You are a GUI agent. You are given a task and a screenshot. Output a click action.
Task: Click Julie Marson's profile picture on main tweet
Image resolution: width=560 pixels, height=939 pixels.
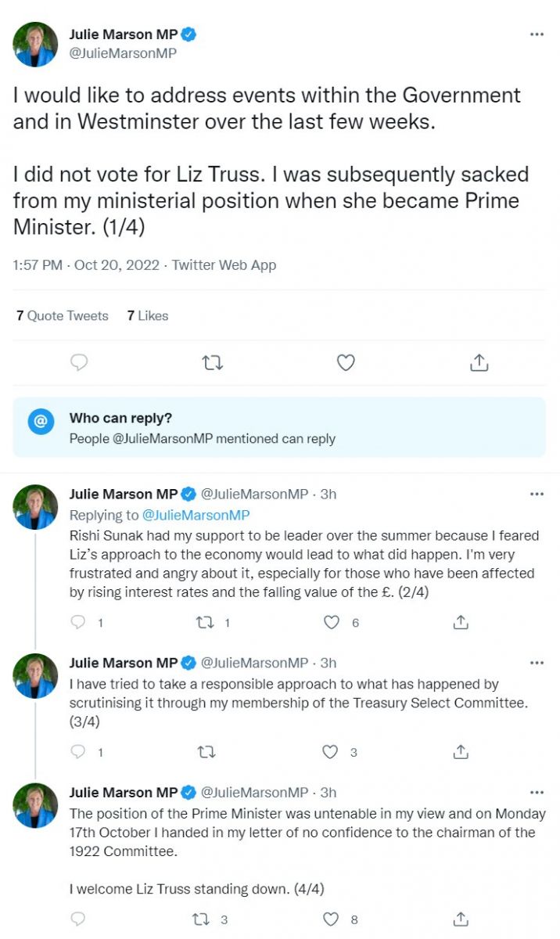click(35, 44)
